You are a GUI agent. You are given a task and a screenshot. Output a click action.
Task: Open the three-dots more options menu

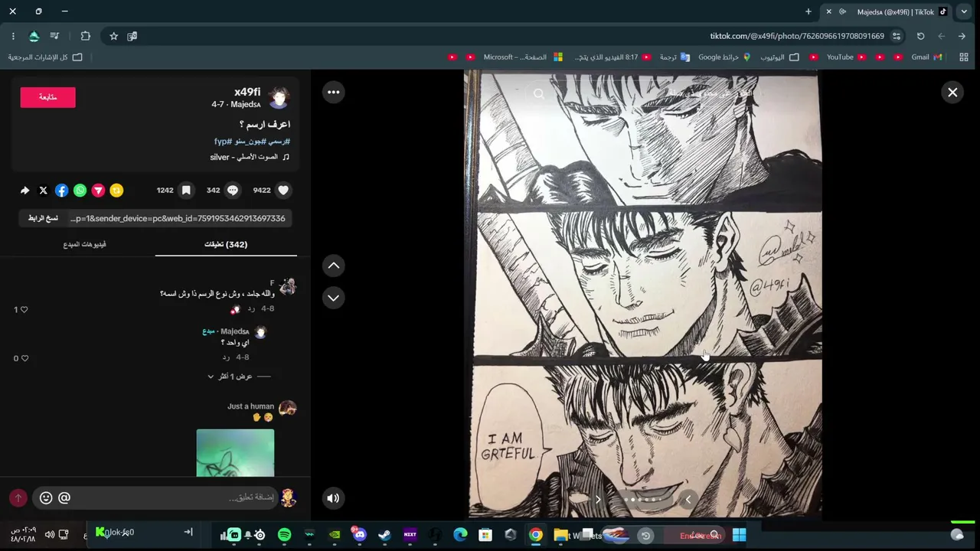(333, 93)
